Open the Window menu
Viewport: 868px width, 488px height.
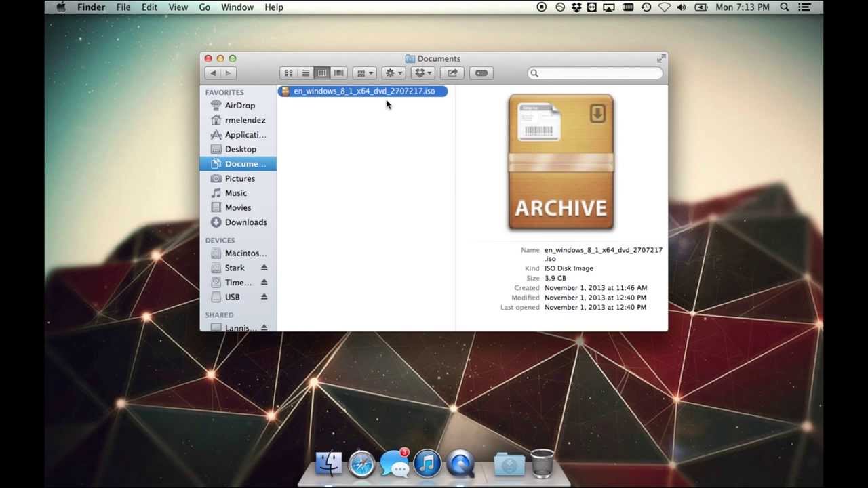(237, 7)
